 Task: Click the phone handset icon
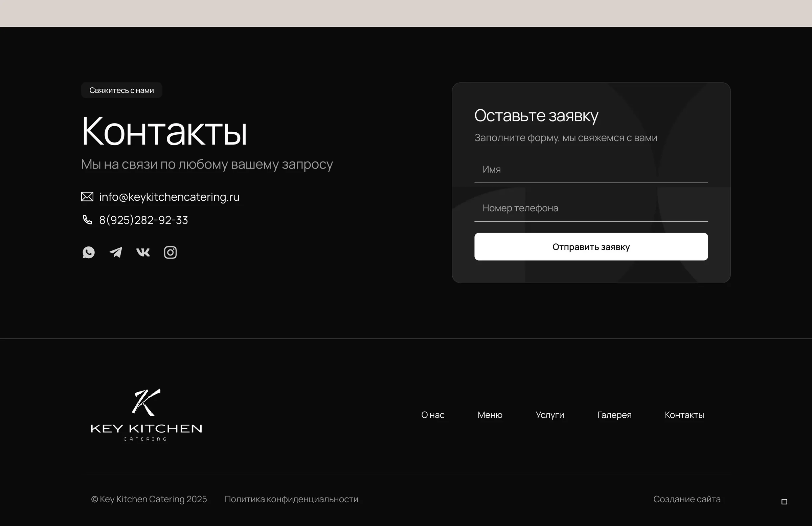(x=87, y=219)
